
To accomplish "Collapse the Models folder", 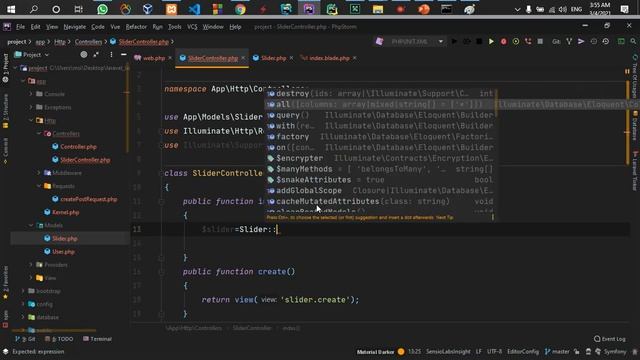I will coord(31,225).
